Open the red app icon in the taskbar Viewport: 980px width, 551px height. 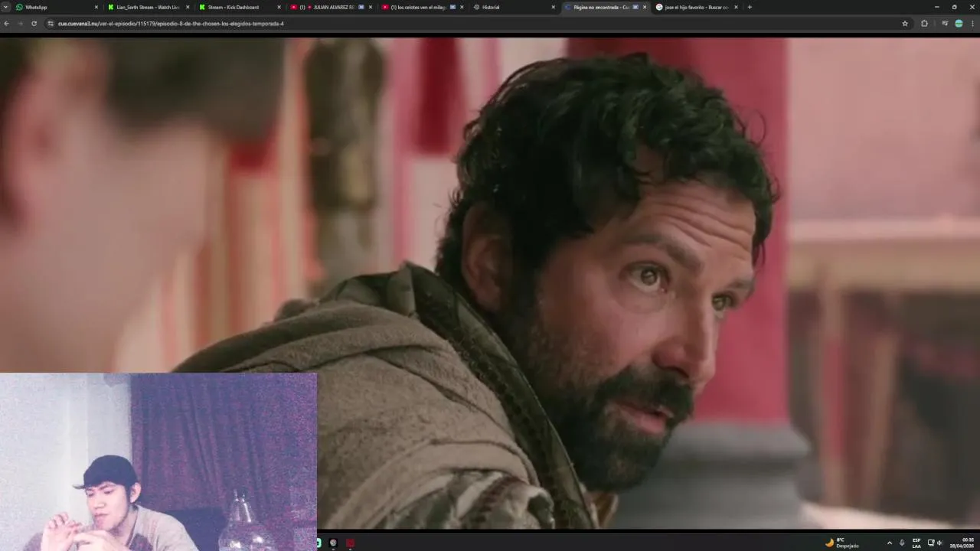[350, 543]
